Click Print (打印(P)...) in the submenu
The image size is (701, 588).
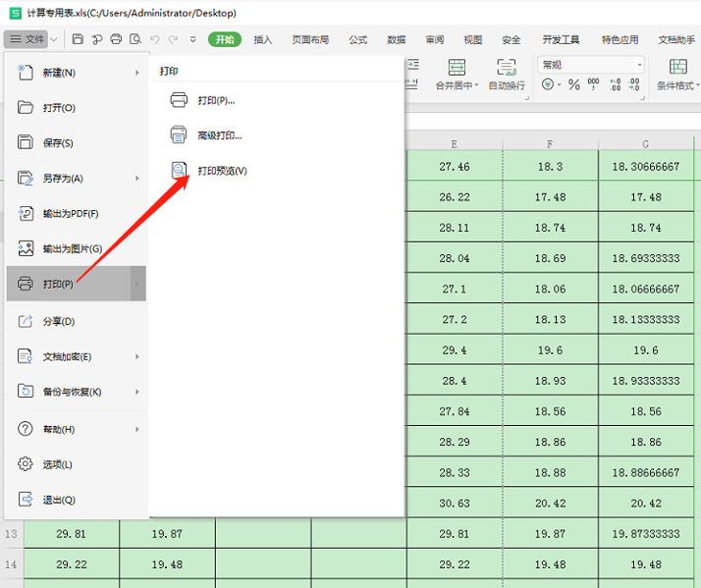pyautogui.click(x=215, y=100)
